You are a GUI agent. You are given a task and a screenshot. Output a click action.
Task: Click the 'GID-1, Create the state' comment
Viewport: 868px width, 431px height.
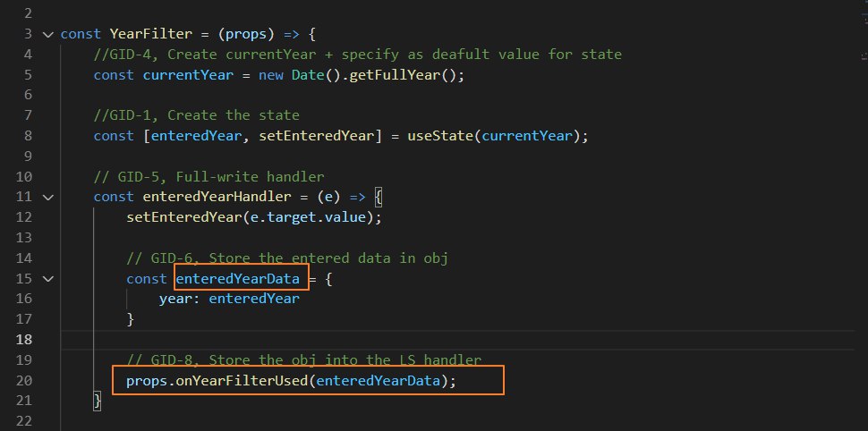click(x=197, y=115)
